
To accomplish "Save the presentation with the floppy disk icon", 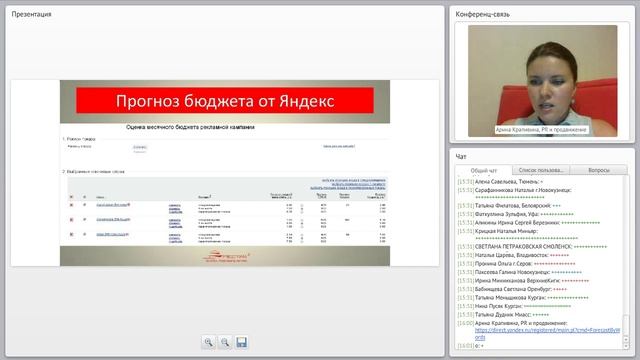I will click(x=241, y=342).
